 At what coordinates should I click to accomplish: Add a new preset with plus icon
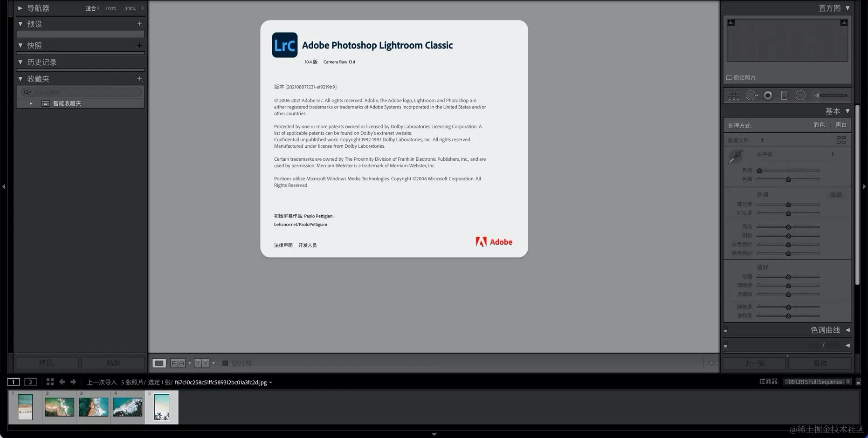[139, 24]
